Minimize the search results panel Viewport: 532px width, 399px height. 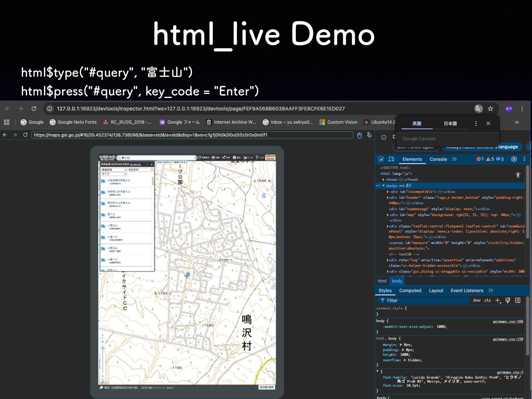(147, 165)
